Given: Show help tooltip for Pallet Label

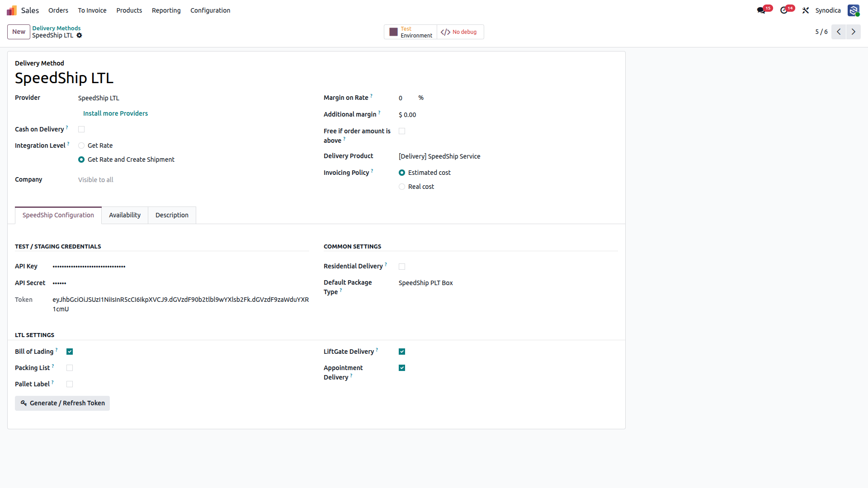Looking at the screenshot, I should [x=52, y=382].
